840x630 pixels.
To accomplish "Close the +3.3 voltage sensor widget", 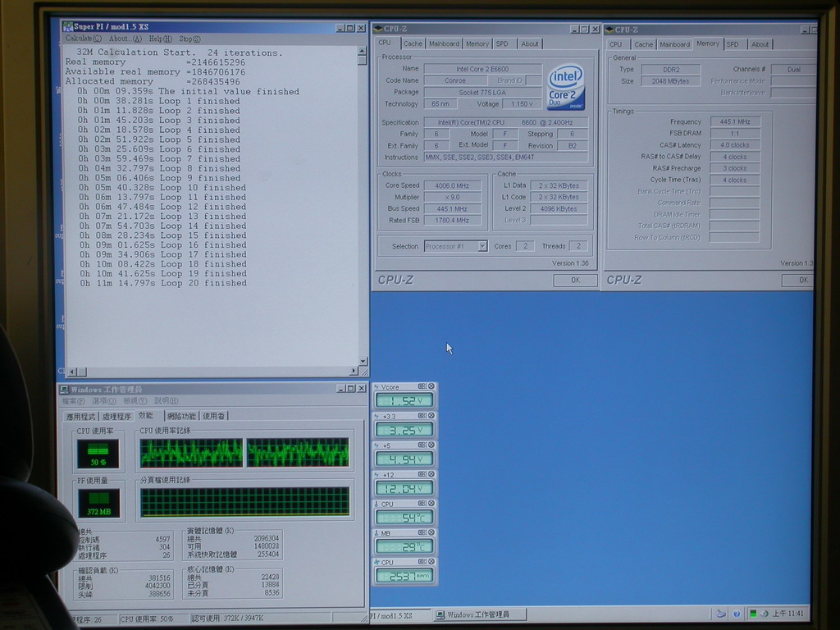I will tap(431, 416).
